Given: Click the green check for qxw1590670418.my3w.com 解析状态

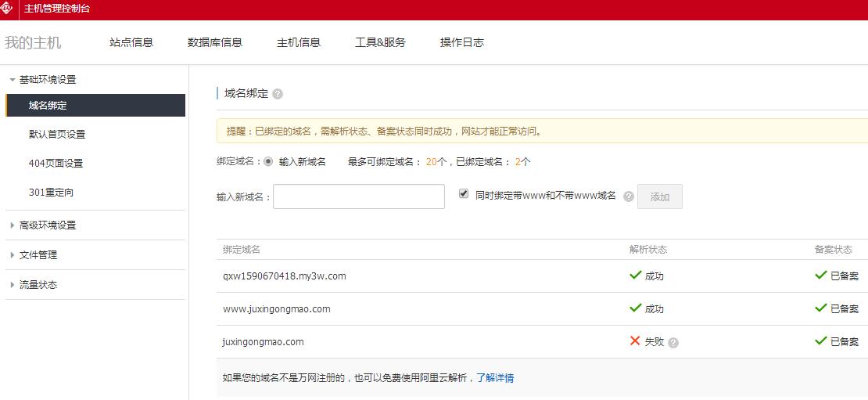Looking at the screenshot, I should [x=635, y=276].
